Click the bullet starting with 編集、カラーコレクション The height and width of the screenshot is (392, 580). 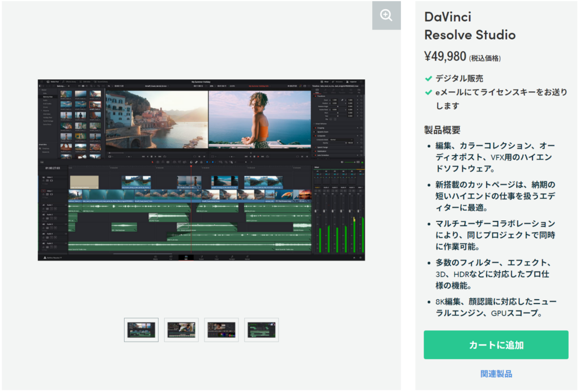pos(495,157)
